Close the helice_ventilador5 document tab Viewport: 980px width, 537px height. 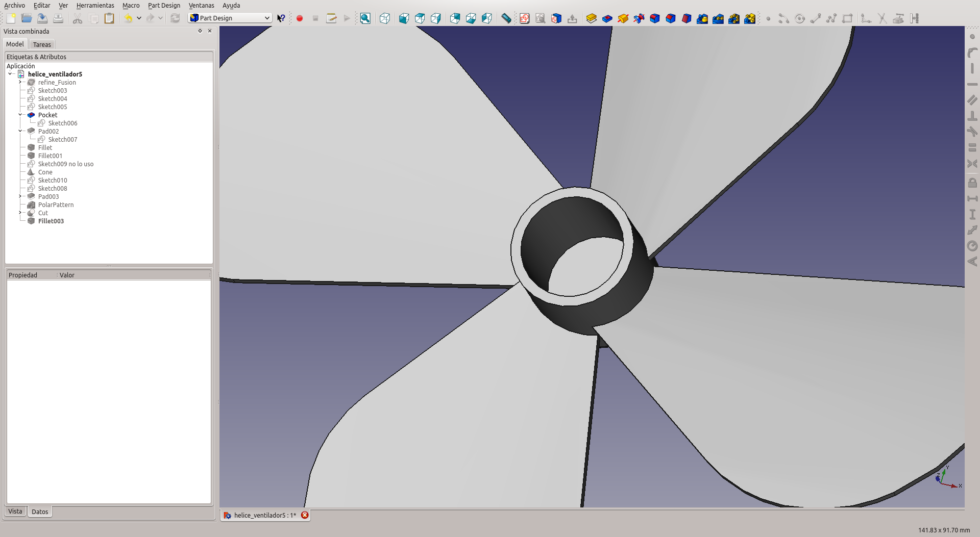[x=305, y=515]
